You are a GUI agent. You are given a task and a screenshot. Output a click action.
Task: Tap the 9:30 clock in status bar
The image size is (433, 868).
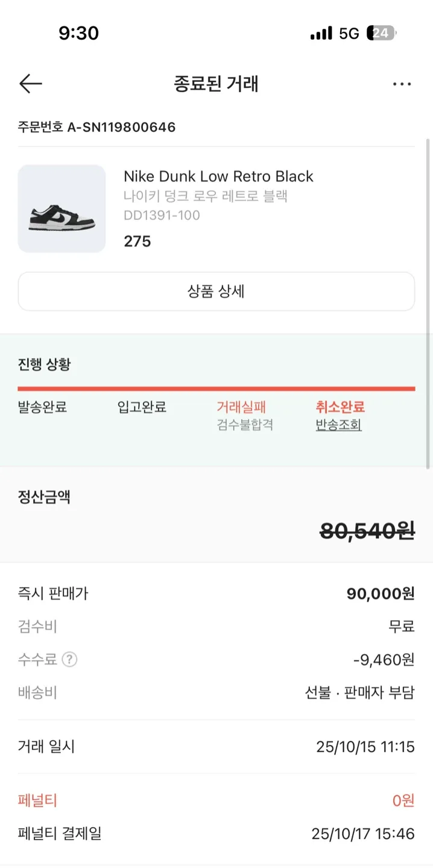[x=78, y=33]
